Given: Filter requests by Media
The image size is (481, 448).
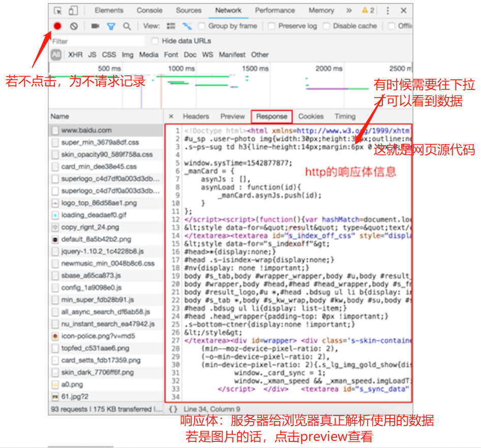Looking at the screenshot, I should 149,55.
